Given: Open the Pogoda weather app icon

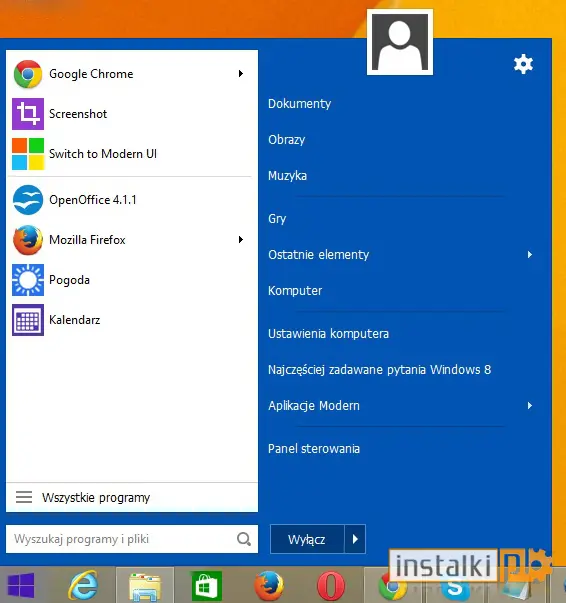Looking at the screenshot, I should [28, 280].
